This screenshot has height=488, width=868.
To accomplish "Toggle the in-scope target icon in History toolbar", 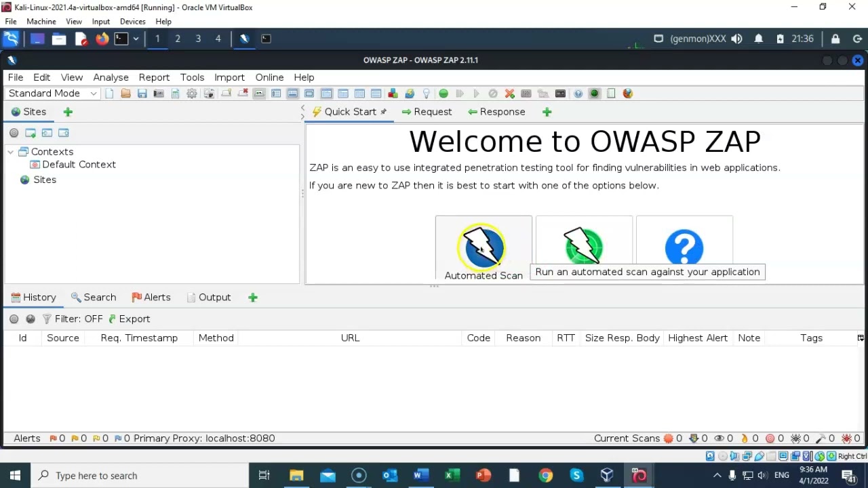I will (14, 319).
